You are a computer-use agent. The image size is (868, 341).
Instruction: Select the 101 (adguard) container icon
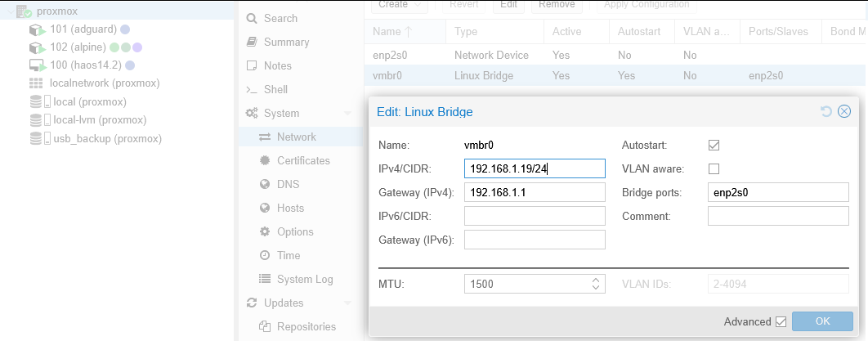[x=37, y=30]
